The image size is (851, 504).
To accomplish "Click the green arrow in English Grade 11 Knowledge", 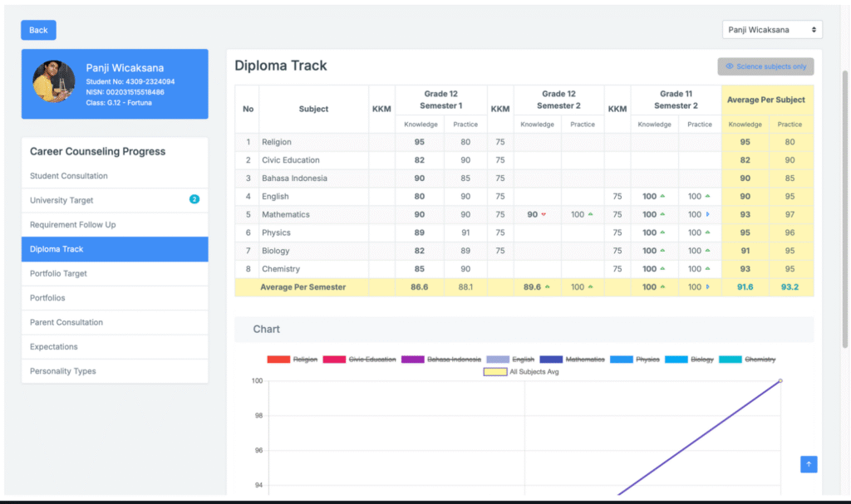I will [662, 197].
